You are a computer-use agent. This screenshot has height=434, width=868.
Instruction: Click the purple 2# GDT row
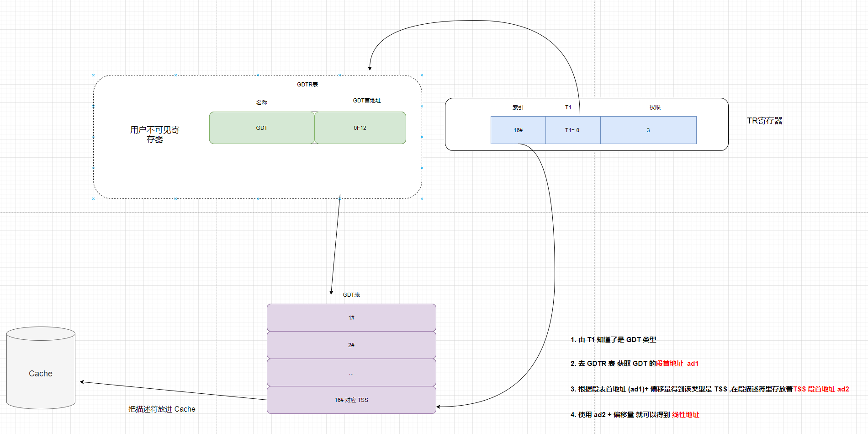click(351, 345)
